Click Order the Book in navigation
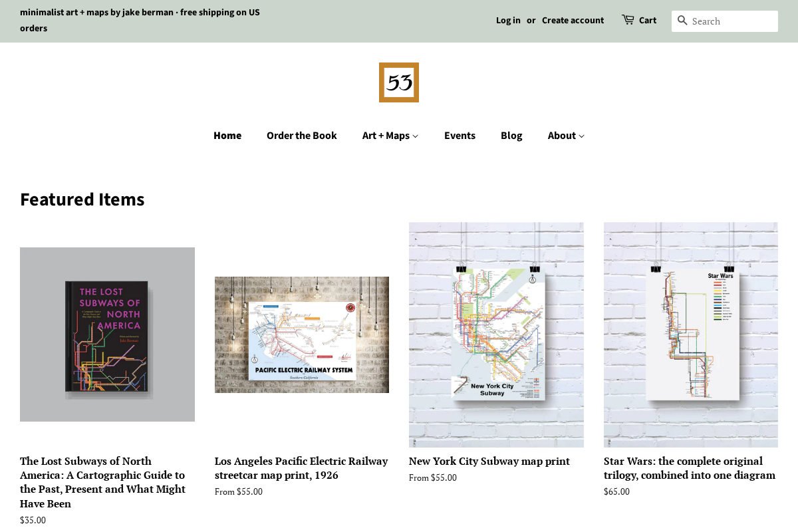Screen dimensions: 798x532 (301, 135)
